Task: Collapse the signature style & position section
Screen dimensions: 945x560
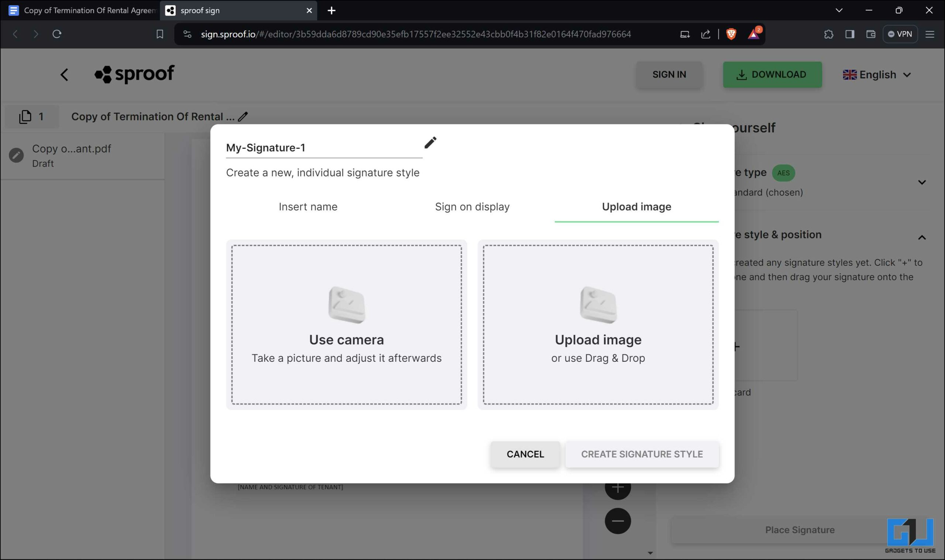Action: pyautogui.click(x=922, y=237)
